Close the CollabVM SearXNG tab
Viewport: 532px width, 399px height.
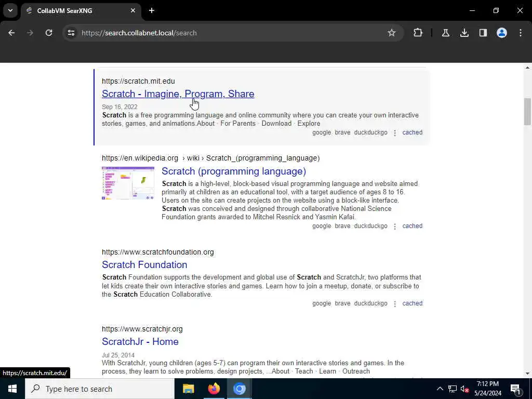[x=133, y=10]
